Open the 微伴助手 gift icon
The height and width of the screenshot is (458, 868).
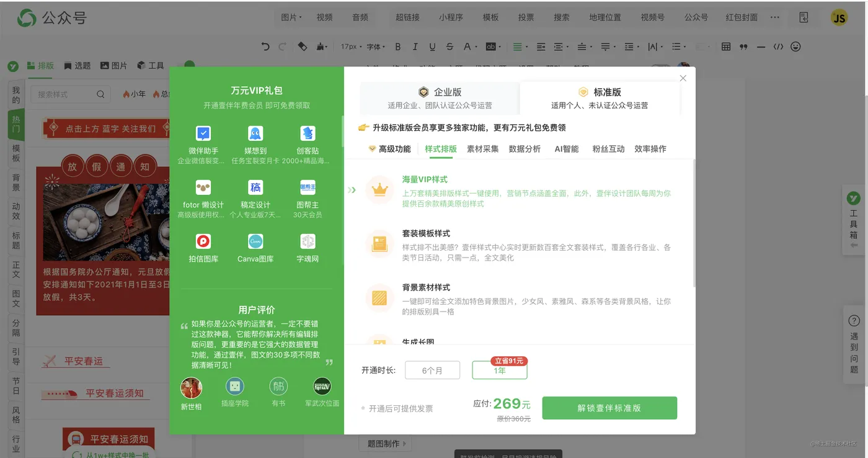point(203,133)
